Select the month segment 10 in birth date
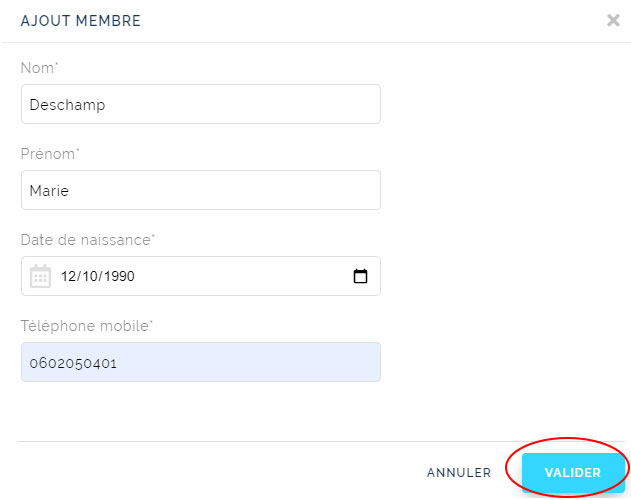This screenshot has height=500, width=631. pos(90,276)
